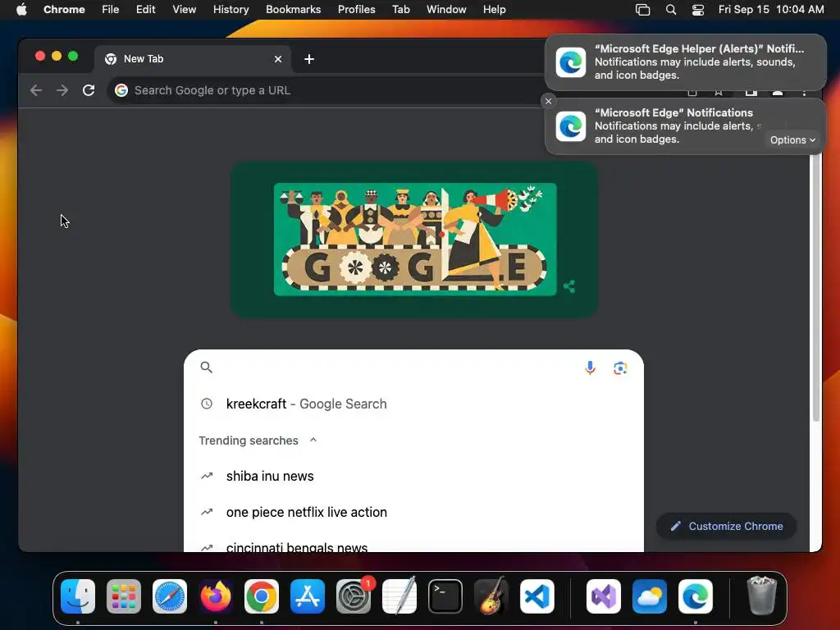The width and height of the screenshot is (840, 630).
Task: Open the Apple menu
Action: point(21,10)
